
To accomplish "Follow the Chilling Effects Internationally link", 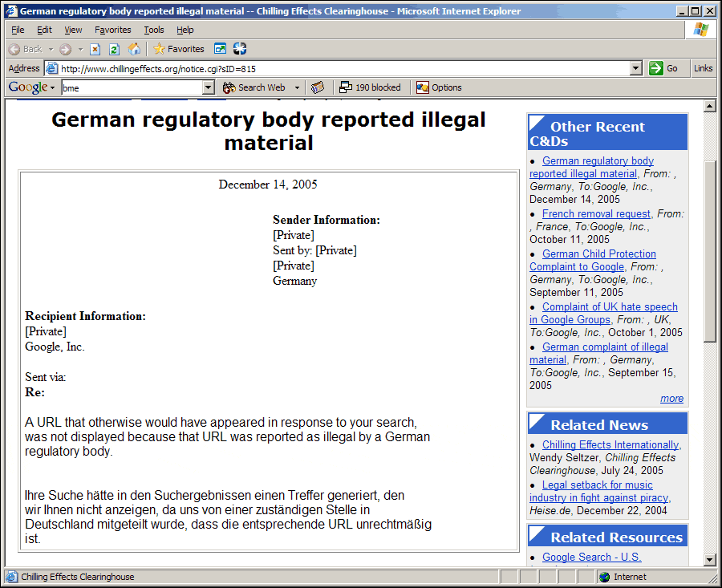I will coord(610,445).
